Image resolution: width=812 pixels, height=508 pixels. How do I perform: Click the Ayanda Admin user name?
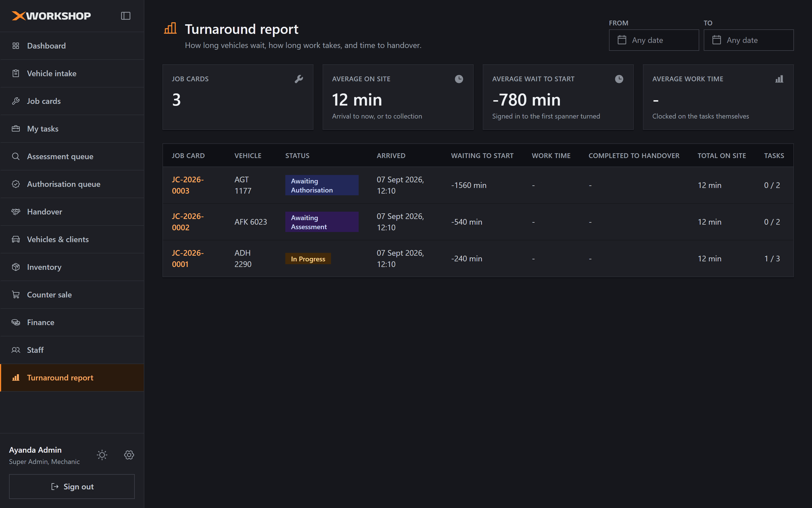35,450
